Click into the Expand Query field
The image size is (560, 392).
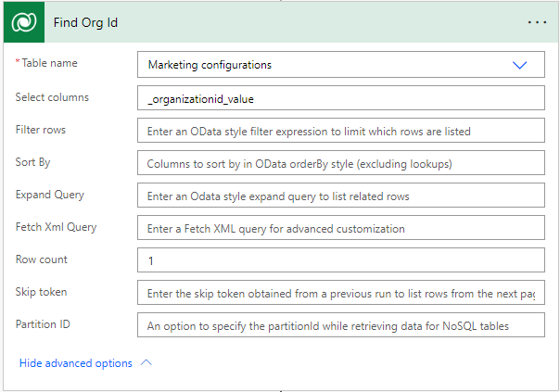[340, 196]
